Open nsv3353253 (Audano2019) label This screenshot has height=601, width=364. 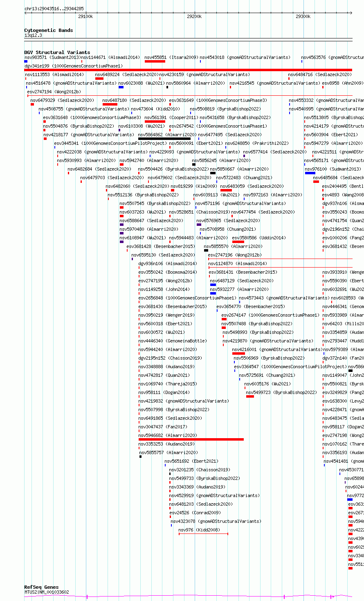tap(166, 444)
